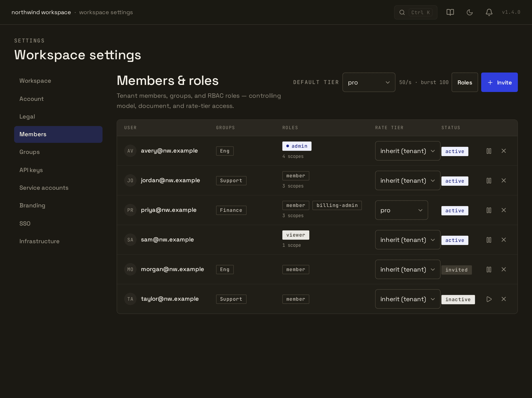Click the USER column header

point(130,128)
